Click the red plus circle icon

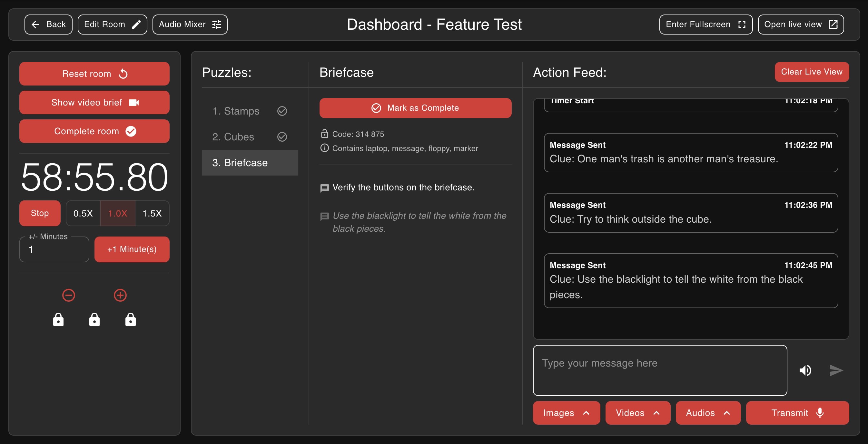point(120,295)
